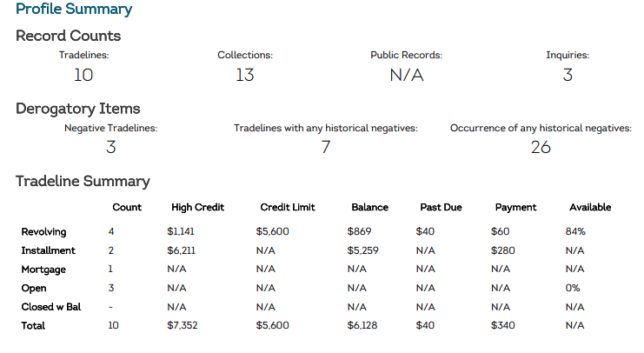Select the Derogatory Items heading
The width and height of the screenshot is (644, 353).
tap(78, 109)
